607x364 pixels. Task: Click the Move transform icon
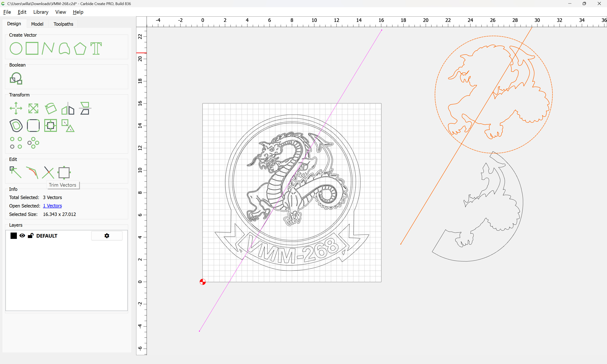coord(16,108)
